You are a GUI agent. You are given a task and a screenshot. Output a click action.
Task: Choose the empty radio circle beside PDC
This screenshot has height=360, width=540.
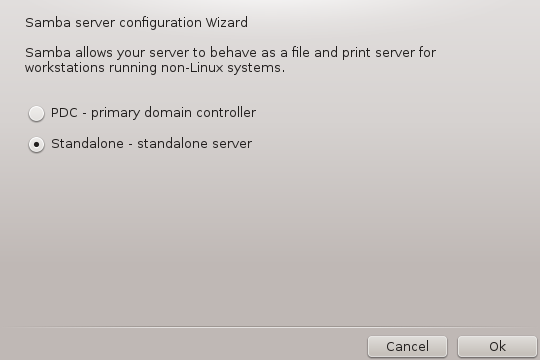36,113
